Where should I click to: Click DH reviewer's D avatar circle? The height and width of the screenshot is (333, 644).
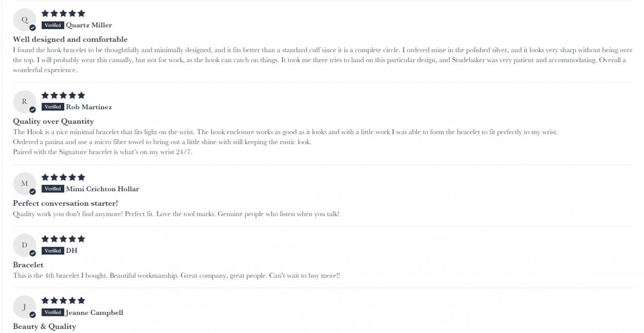tap(25, 245)
